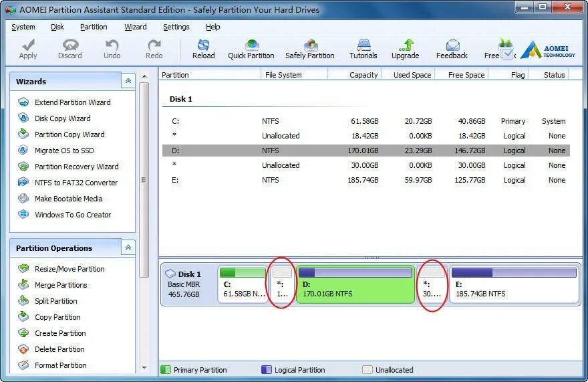This screenshot has height=382, width=588.
Task: Click unallocated block before E:
Action: point(432,284)
